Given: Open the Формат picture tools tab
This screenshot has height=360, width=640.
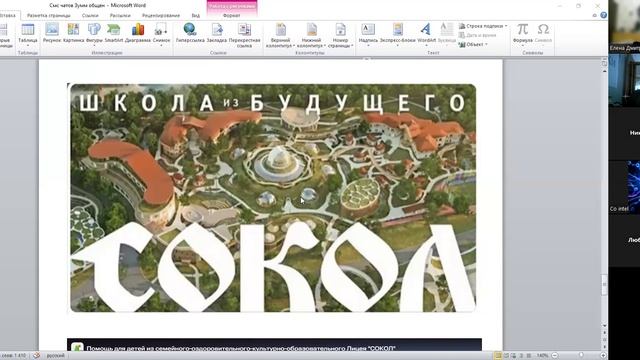Looking at the screenshot, I should pos(231,16).
